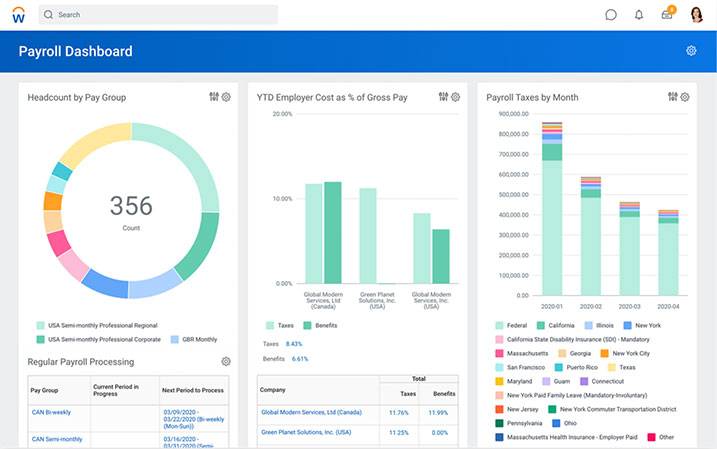717x449 pixels.
Task: Open filter options for YTD Employer Cost chart
Action: tap(443, 97)
